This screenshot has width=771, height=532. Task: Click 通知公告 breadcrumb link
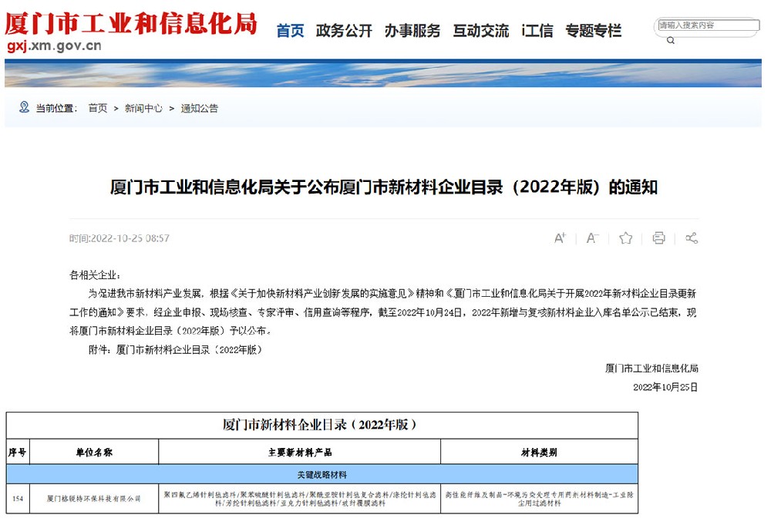coord(200,109)
